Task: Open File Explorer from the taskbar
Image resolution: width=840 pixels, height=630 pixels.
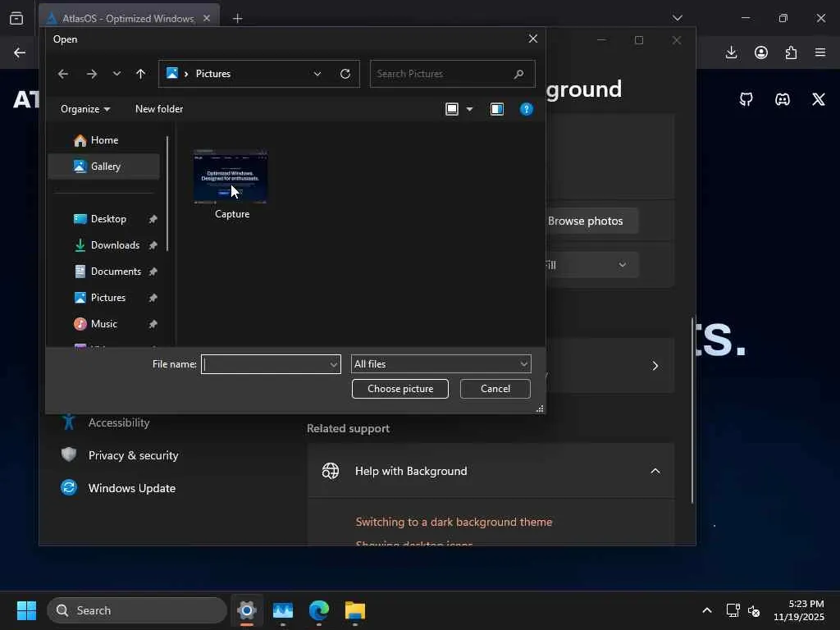Action: (354, 610)
